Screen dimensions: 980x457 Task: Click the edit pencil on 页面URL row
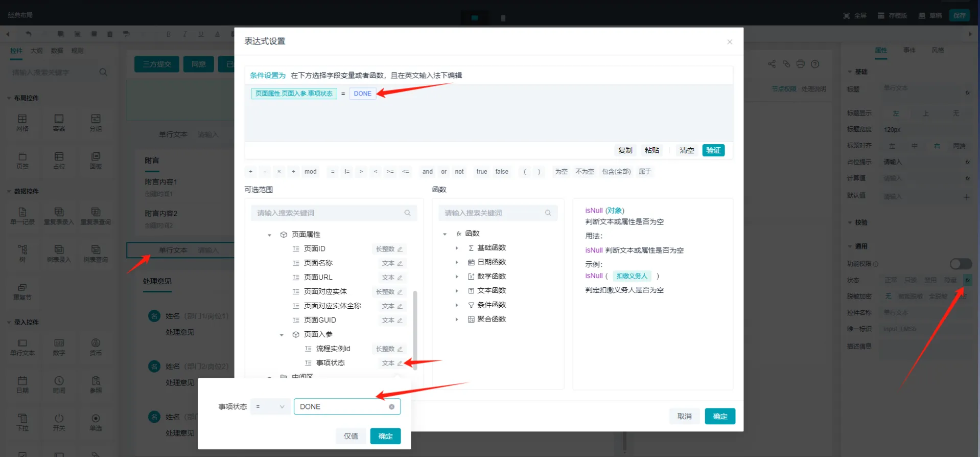[x=400, y=278]
